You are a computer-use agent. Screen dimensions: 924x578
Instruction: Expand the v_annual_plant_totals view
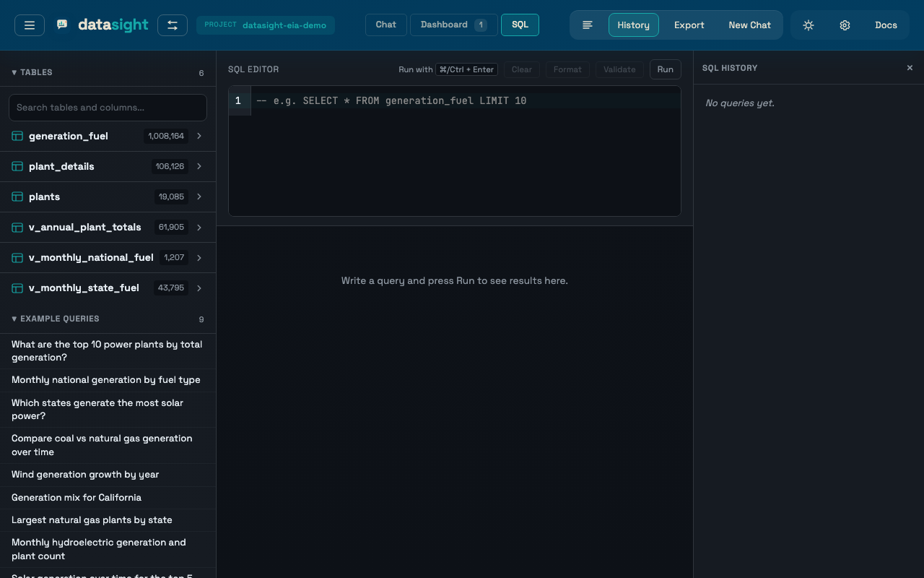pyautogui.click(x=199, y=227)
